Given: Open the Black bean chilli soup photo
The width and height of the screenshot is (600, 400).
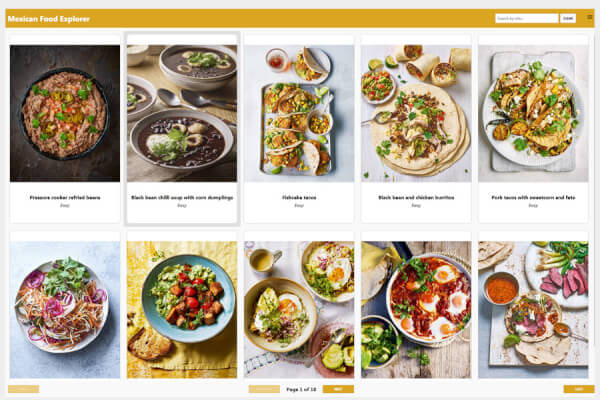Looking at the screenshot, I should click(x=182, y=113).
